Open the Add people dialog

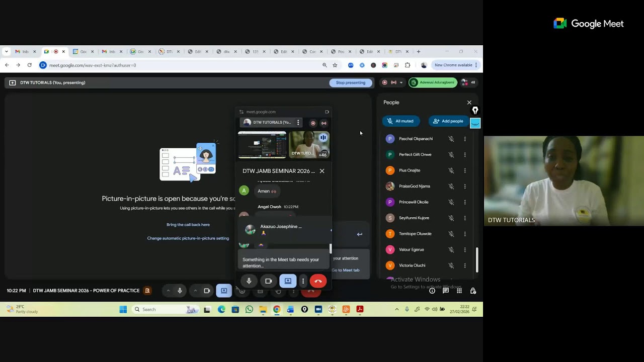[448, 121]
